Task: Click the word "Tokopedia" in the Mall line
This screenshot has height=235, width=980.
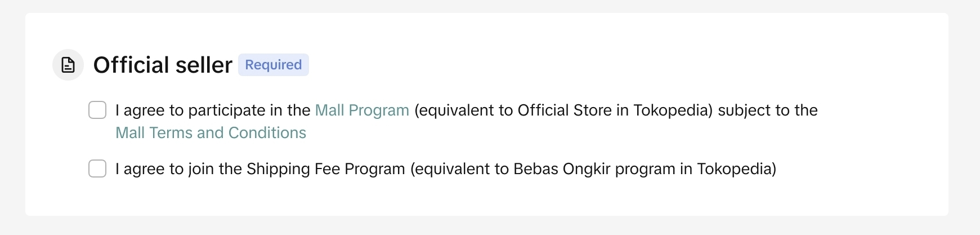Action: (672, 110)
